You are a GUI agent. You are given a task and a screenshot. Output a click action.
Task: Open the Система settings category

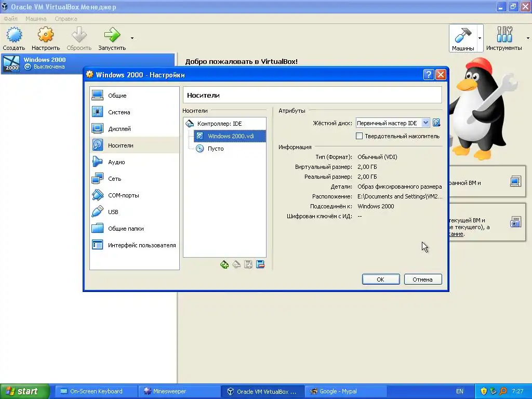tap(135, 112)
